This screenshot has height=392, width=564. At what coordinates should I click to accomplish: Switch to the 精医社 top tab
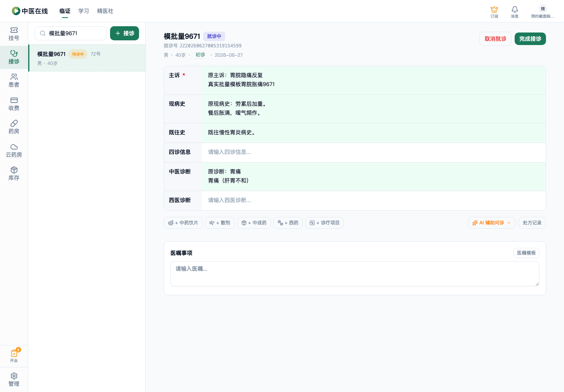pos(105,11)
